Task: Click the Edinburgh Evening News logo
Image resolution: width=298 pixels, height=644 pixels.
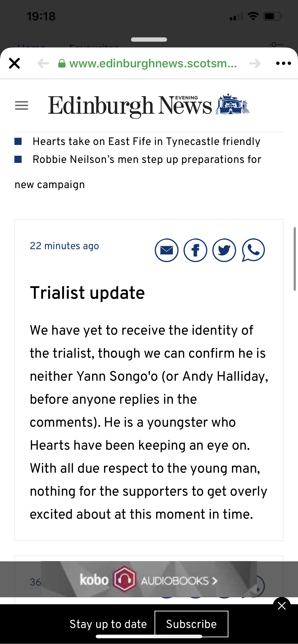Action: (149, 106)
